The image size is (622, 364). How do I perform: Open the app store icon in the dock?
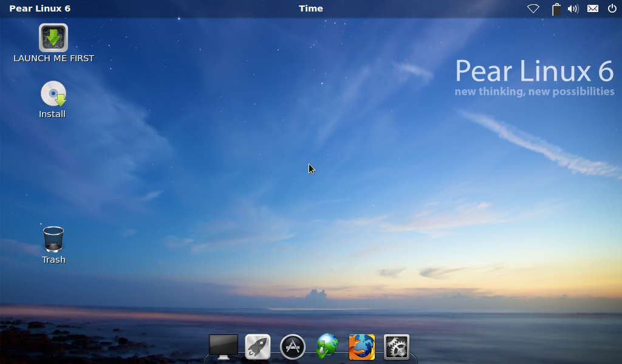(x=292, y=347)
